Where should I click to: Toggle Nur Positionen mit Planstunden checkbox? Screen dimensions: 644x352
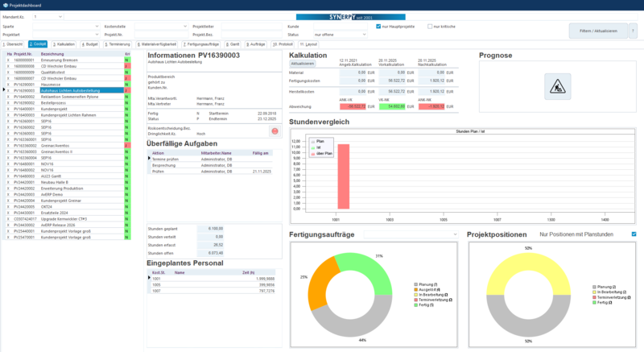634,234
